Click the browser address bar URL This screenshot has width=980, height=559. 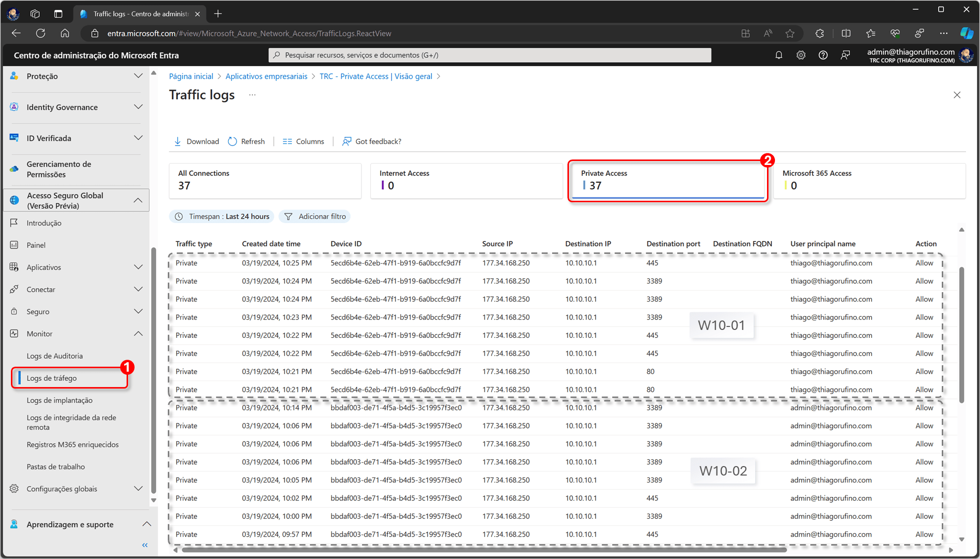[x=249, y=33]
